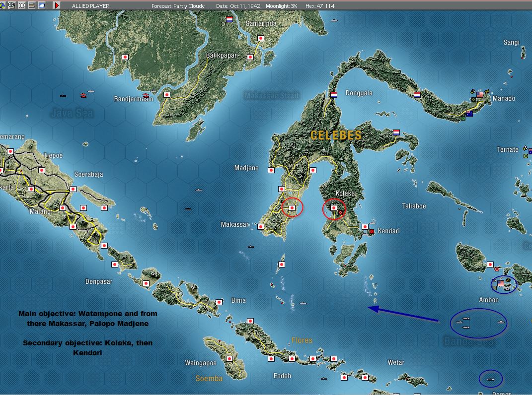532x395 pixels.
Task: Show the weather cloud overlay icon
Action: (x=41, y=5)
